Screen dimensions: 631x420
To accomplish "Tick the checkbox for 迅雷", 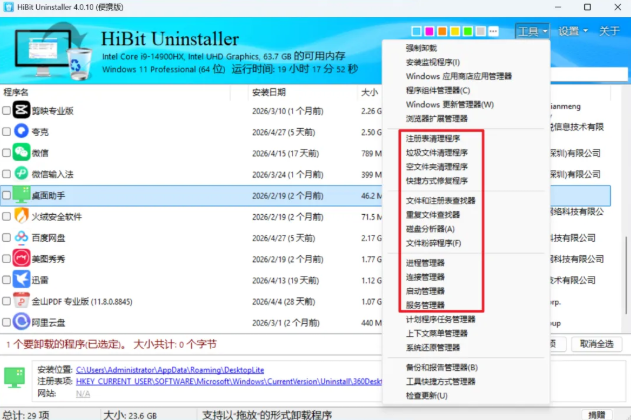I will click(6, 280).
